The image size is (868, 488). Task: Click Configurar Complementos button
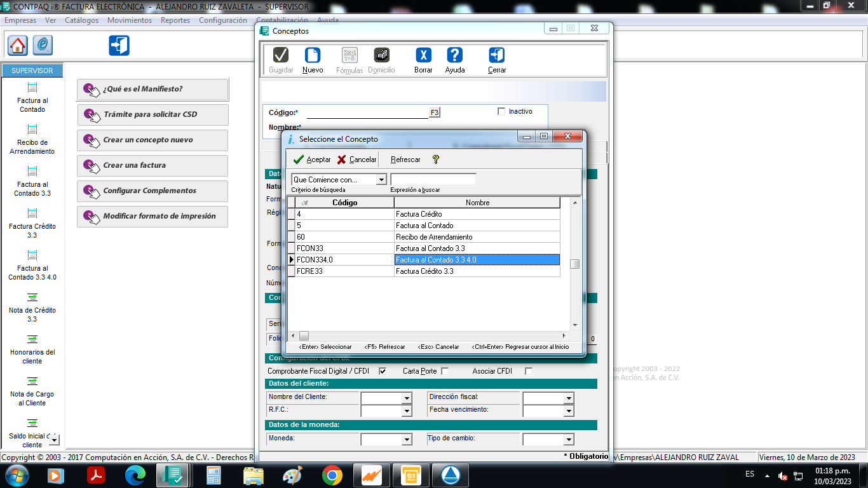[152, 191]
